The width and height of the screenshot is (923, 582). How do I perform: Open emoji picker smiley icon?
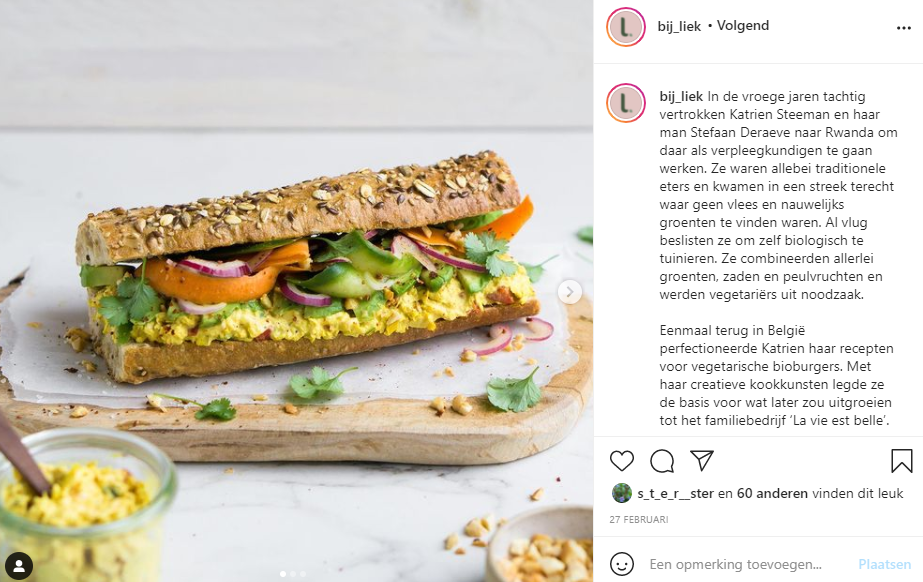(622, 564)
